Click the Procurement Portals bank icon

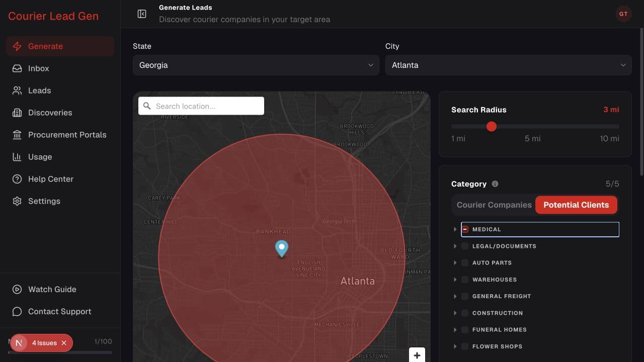(x=17, y=135)
